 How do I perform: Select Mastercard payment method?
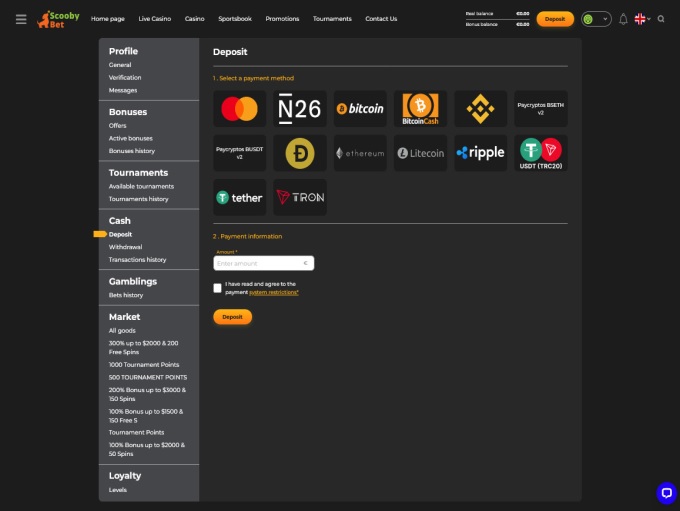click(x=239, y=109)
